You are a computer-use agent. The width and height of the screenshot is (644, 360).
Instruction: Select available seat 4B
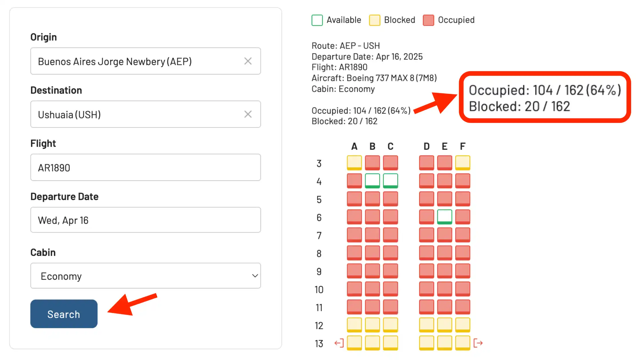click(x=372, y=181)
